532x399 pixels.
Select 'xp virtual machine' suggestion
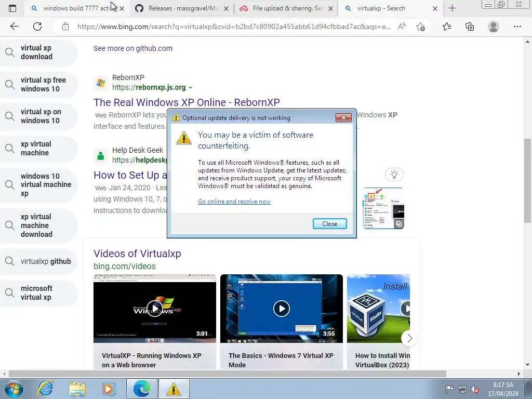tap(38, 148)
